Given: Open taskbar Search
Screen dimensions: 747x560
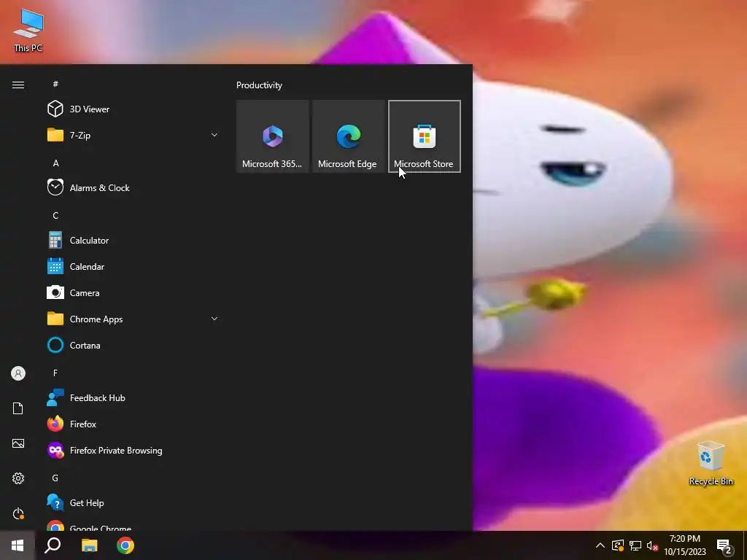Looking at the screenshot, I should click(53, 545).
